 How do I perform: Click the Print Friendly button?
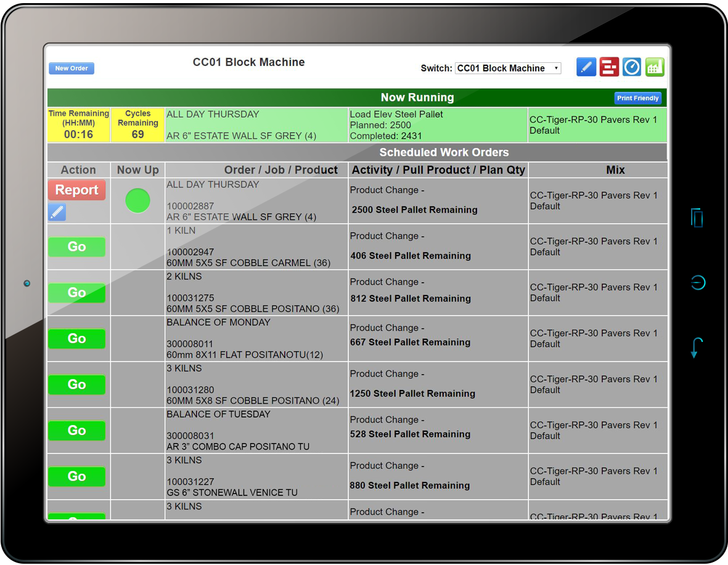point(637,98)
